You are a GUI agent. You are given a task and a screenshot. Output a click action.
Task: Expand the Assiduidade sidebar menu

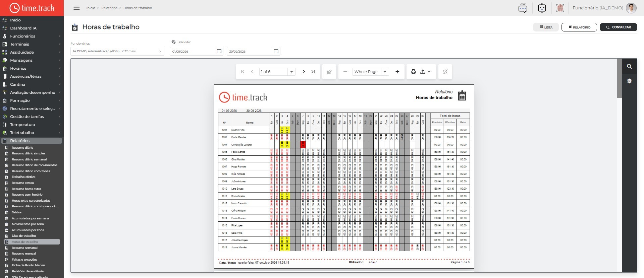click(32, 52)
